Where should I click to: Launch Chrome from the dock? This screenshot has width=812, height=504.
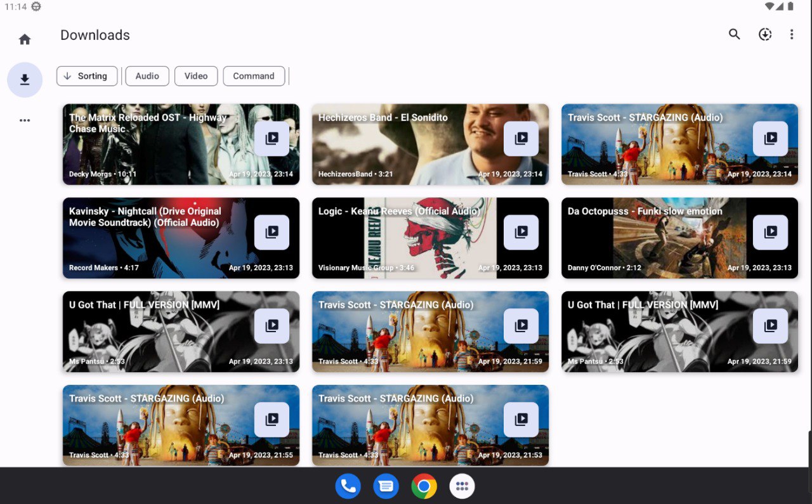(424, 486)
